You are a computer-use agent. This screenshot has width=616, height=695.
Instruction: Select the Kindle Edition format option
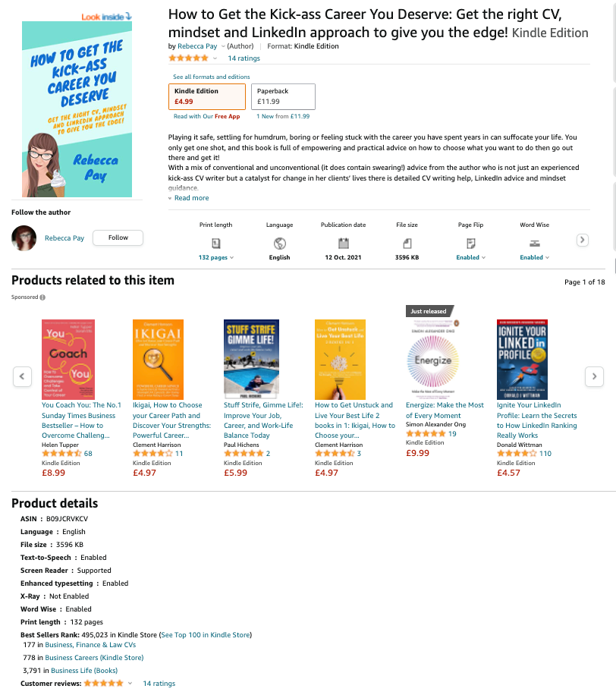point(207,96)
